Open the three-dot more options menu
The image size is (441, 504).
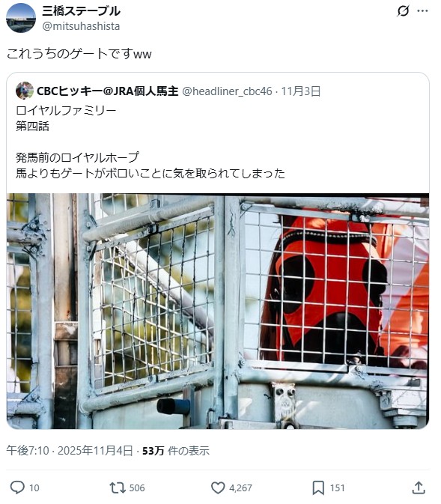(x=422, y=11)
